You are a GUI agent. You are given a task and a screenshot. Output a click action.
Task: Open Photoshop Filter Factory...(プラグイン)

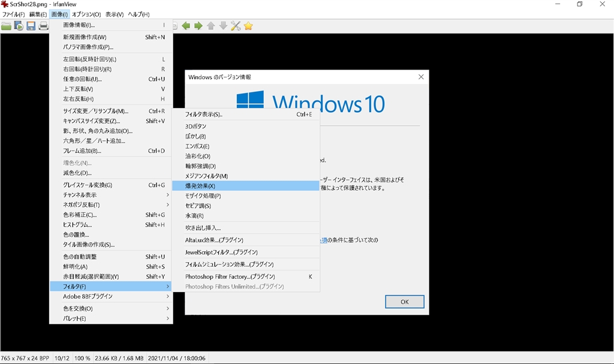[246, 276]
